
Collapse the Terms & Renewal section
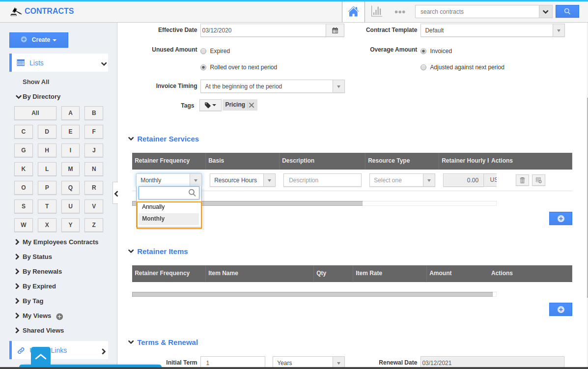(131, 342)
